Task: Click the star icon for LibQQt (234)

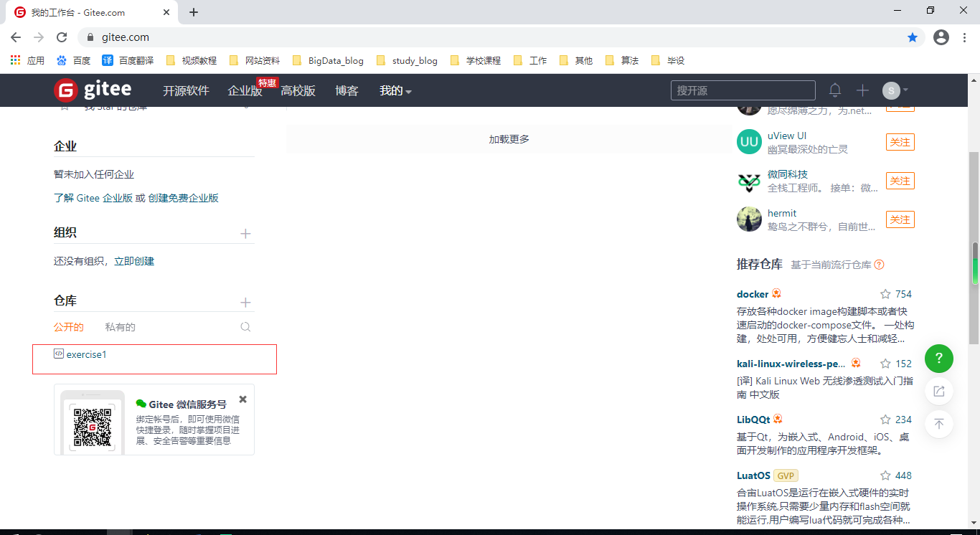Action: (x=885, y=420)
